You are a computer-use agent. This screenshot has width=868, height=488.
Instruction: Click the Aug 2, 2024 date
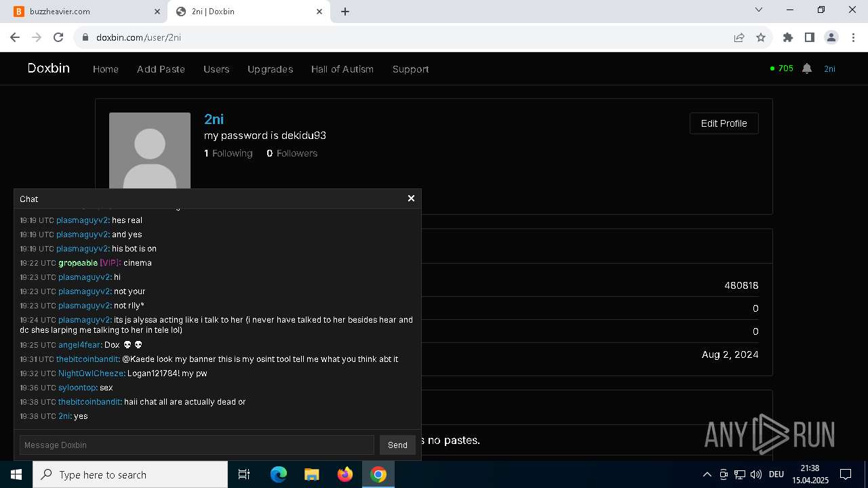[x=730, y=354]
